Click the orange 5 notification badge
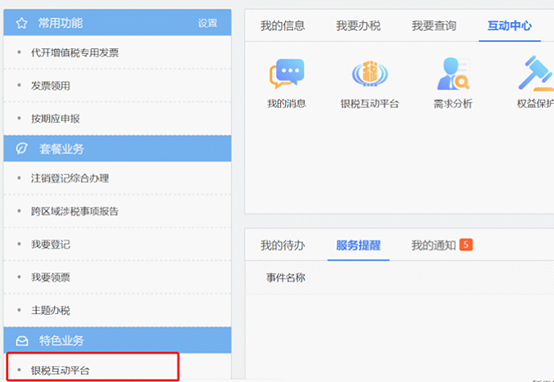The image size is (554, 382). click(x=466, y=245)
